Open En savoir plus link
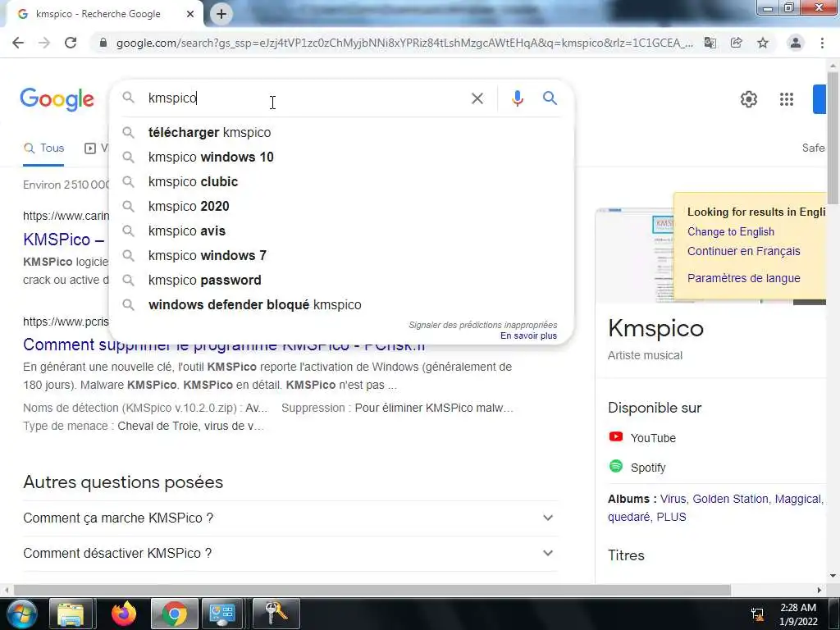The height and width of the screenshot is (630, 840). 528,336
